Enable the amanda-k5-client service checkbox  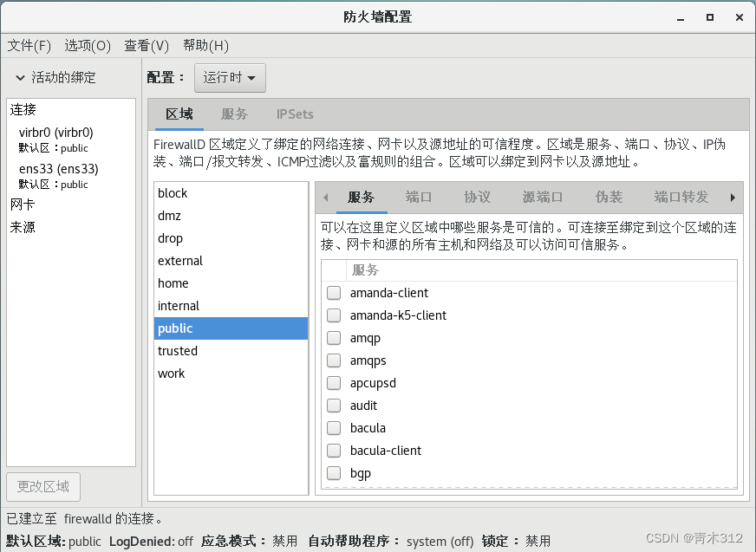click(334, 315)
